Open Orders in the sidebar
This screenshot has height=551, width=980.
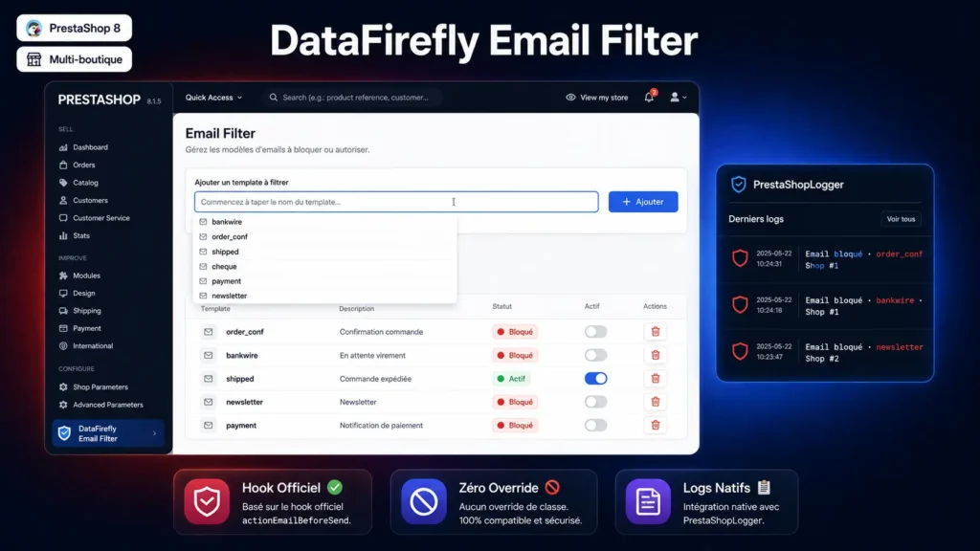78,165
